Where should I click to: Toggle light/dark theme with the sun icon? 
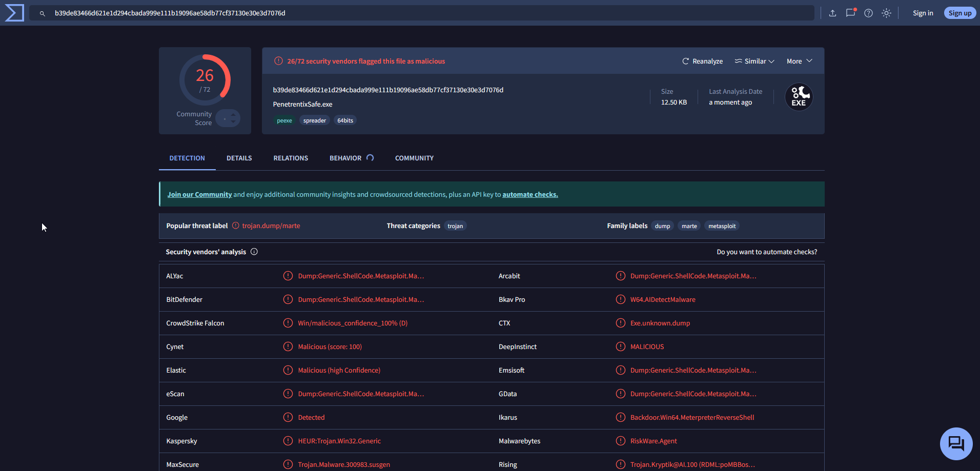(886, 13)
